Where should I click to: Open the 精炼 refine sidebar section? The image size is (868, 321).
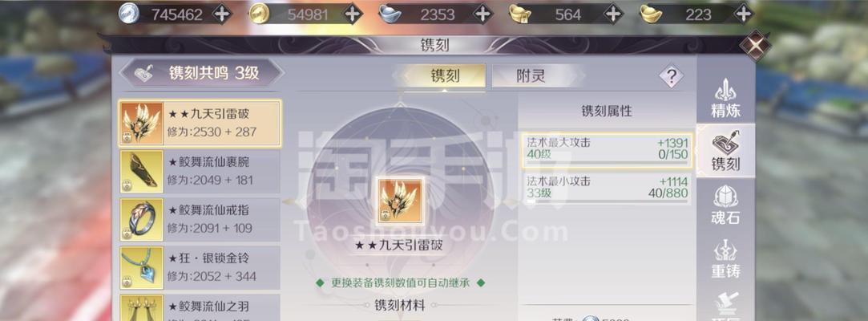coord(725,98)
